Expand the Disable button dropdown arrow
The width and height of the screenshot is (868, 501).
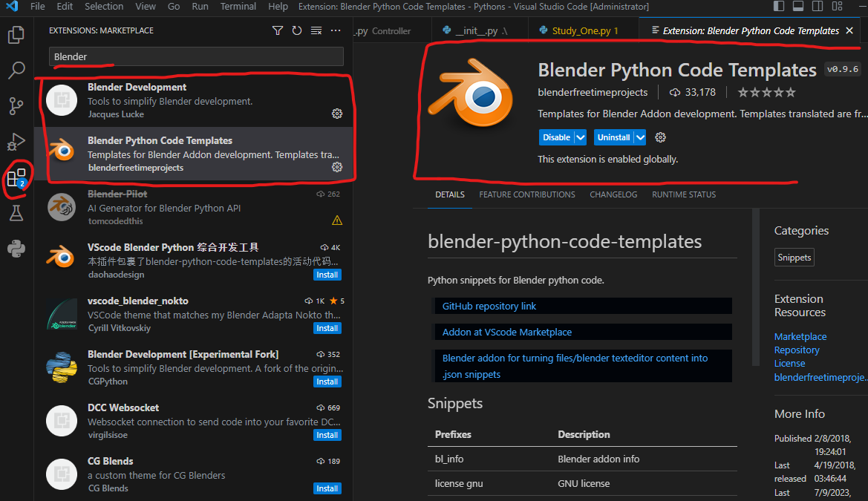click(580, 137)
